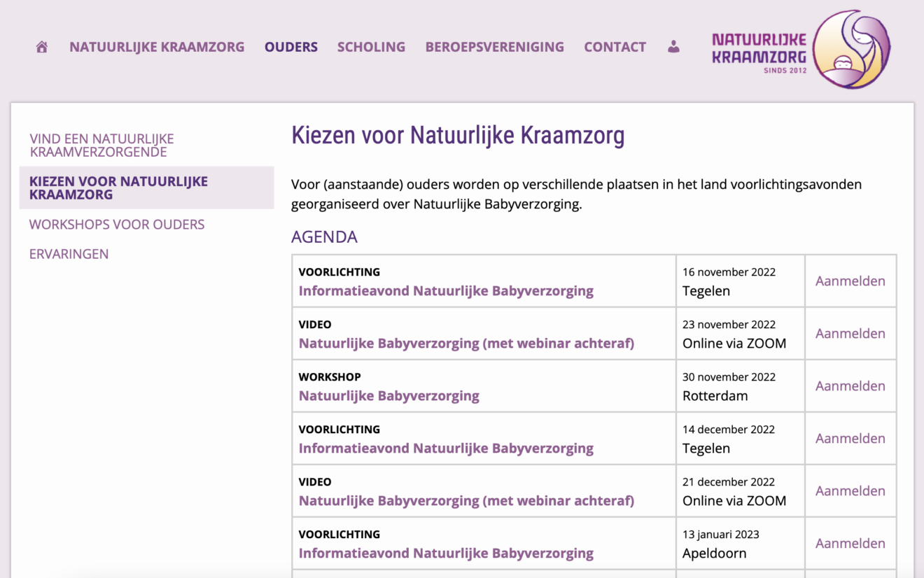This screenshot has height=578, width=924.
Task: Click Aanmelden for 16 november Tegelen
Action: [850, 281]
